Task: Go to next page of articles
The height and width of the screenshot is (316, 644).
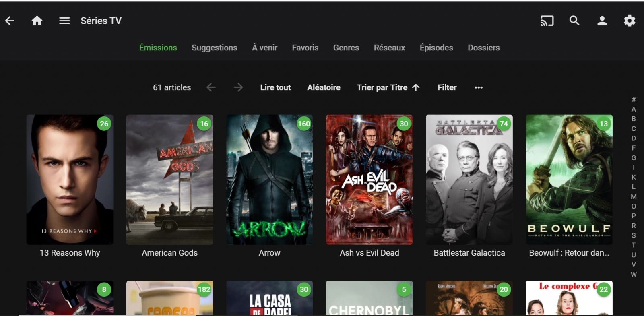Action: [x=238, y=87]
